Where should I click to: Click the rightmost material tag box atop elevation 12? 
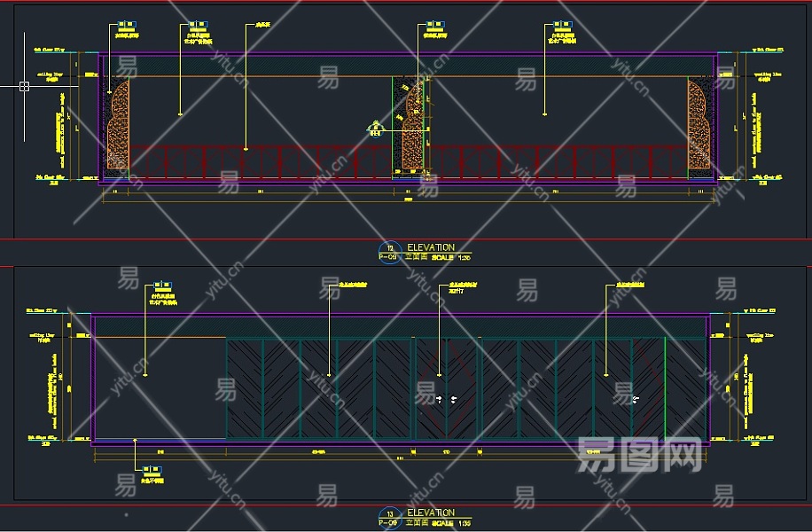[x=563, y=24]
